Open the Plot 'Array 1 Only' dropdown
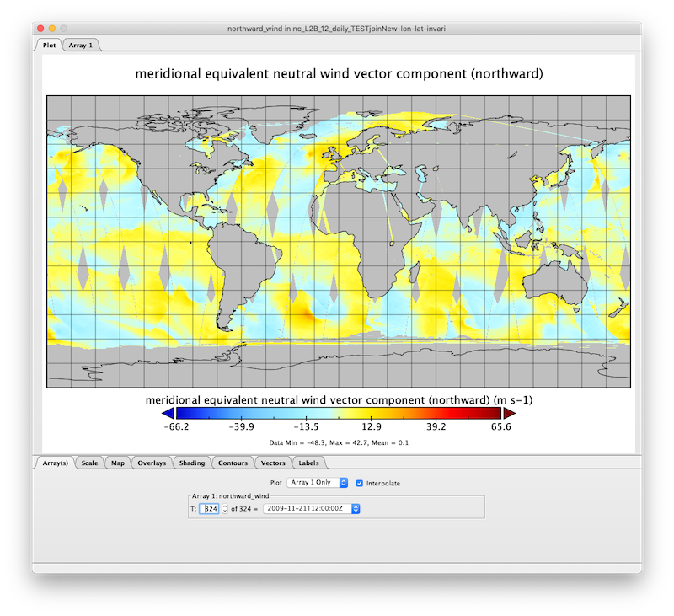 point(318,483)
